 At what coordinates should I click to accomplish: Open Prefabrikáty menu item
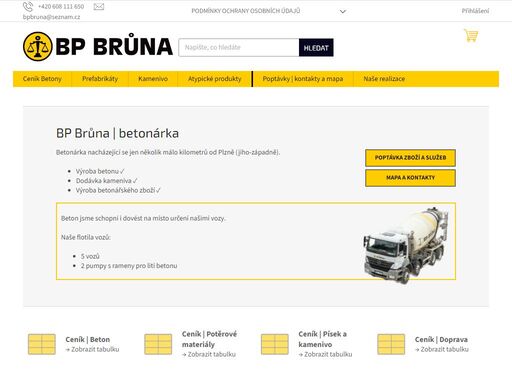point(100,79)
